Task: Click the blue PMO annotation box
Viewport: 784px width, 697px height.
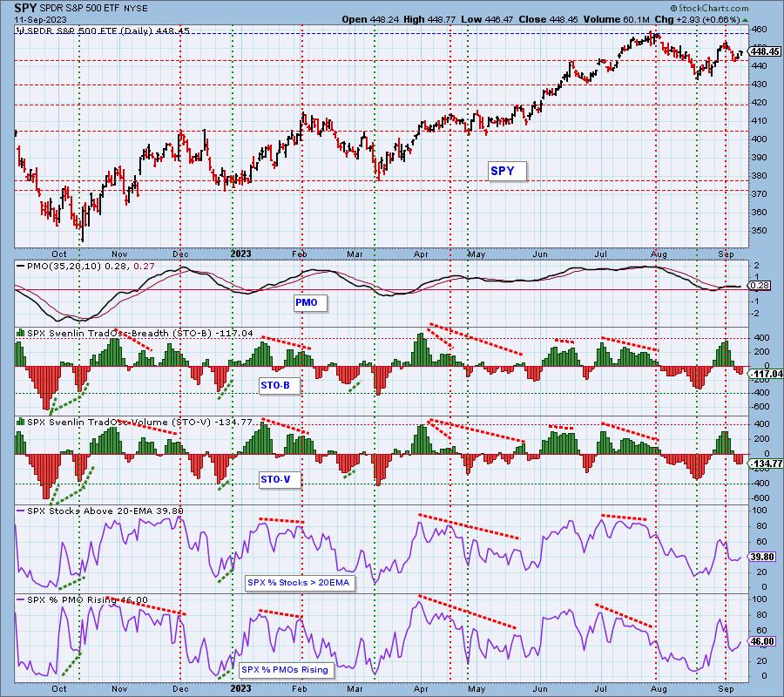Action: click(310, 302)
